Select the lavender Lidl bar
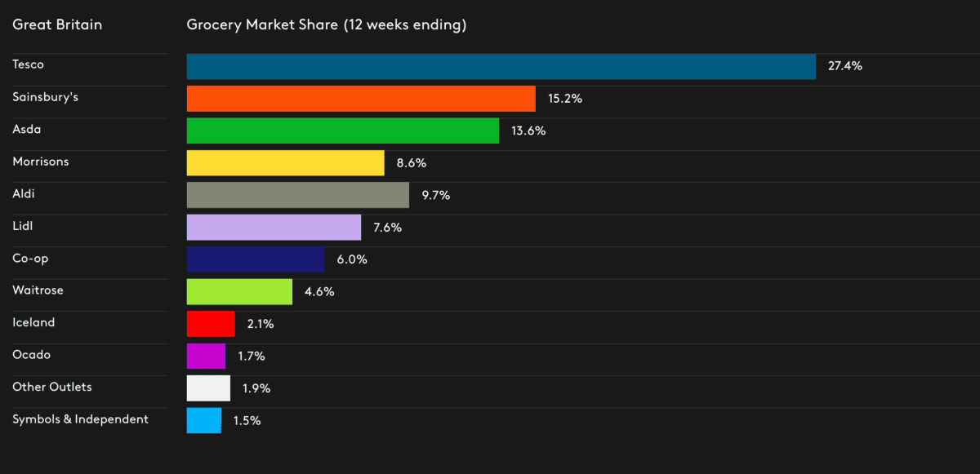 pyautogui.click(x=274, y=228)
